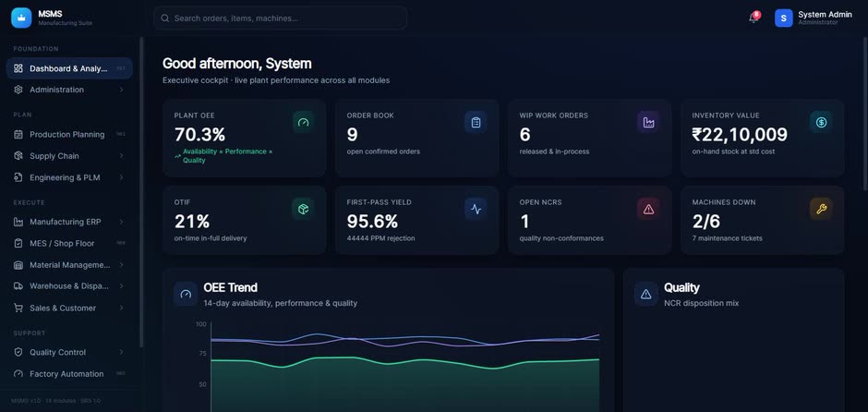Click the sidebar vertical scrollbar
Screen dimensions: 868x412
[141, 191]
